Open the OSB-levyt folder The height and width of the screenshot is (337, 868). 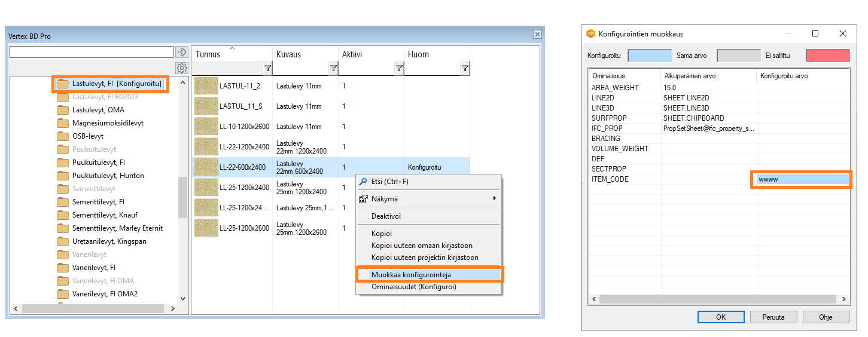pyautogui.click(x=88, y=136)
